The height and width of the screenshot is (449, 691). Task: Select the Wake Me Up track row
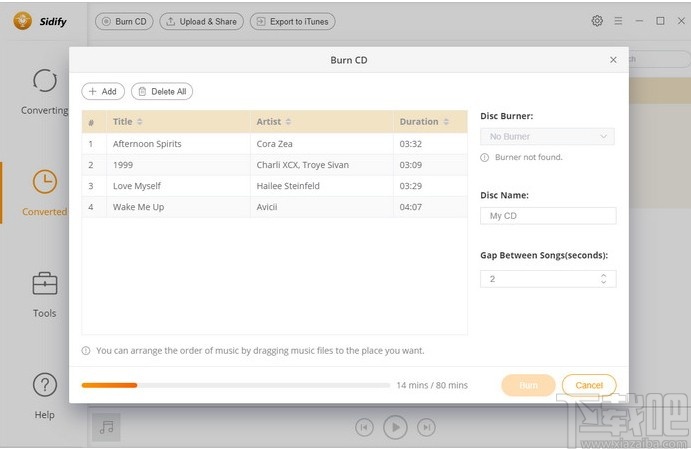pyautogui.click(x=275, y=207)
